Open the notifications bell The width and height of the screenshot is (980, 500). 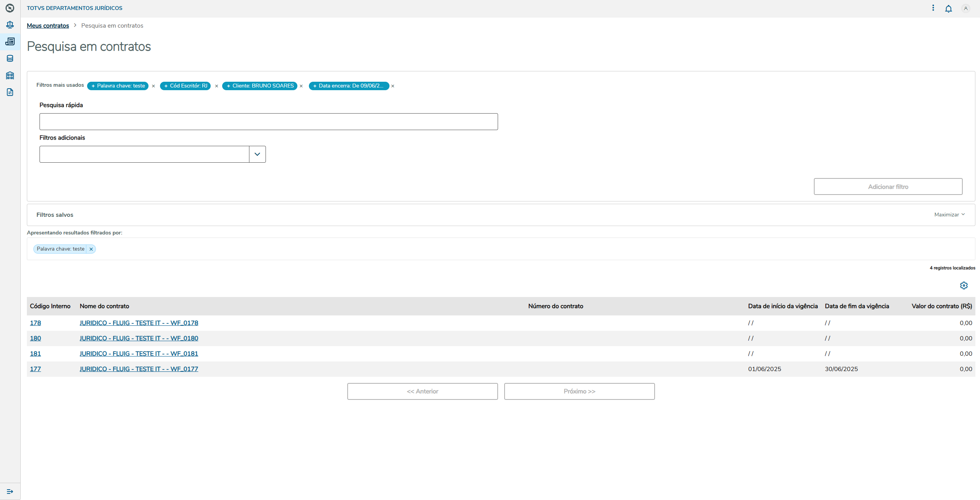coord(948,8)
